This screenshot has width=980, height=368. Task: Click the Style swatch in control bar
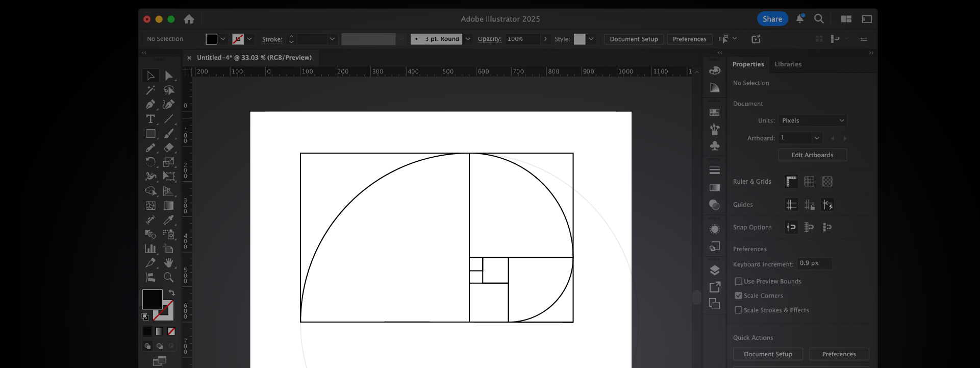pos(580,39)
